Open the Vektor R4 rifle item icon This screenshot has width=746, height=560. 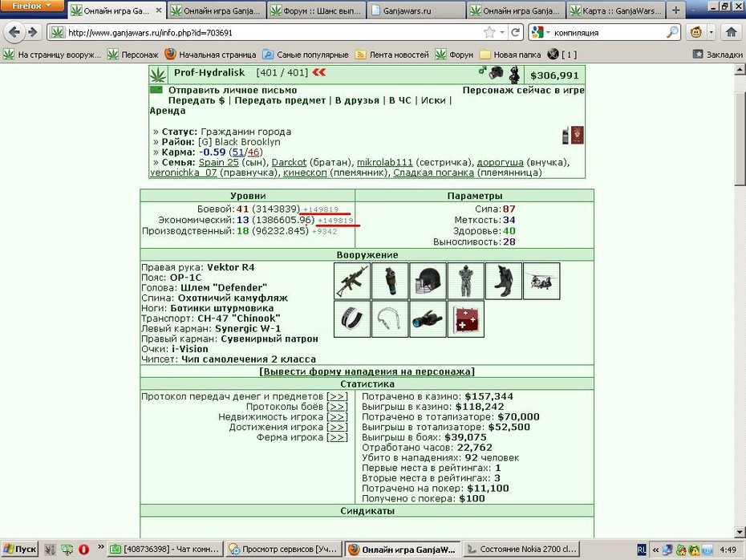pos(352,281)
